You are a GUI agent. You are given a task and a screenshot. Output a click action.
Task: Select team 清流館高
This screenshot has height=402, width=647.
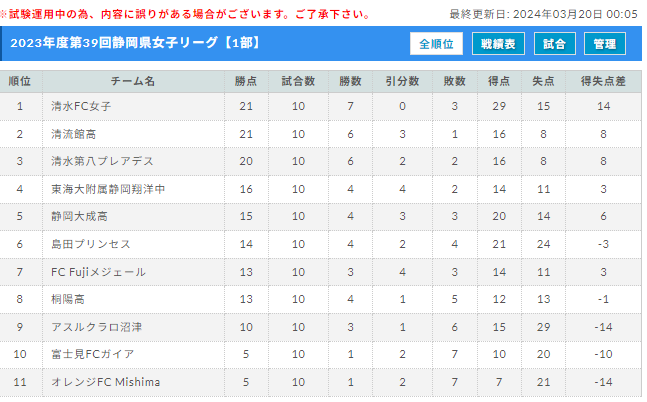pos(73,134)
